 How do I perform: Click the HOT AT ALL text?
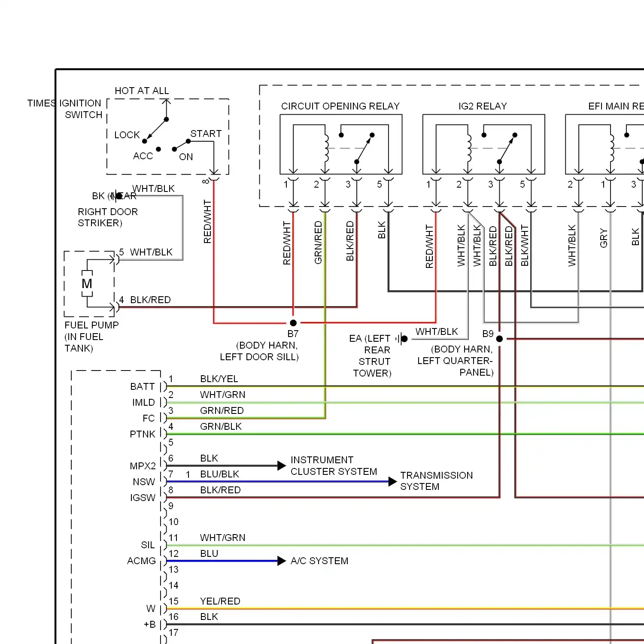click(x=142, y=91)
